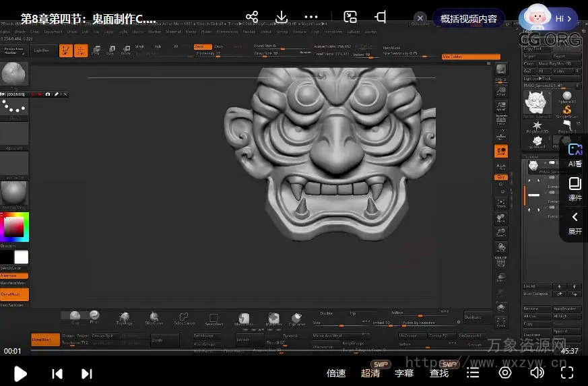Toggle picture-in-picture mode

(x=350, y=18)
